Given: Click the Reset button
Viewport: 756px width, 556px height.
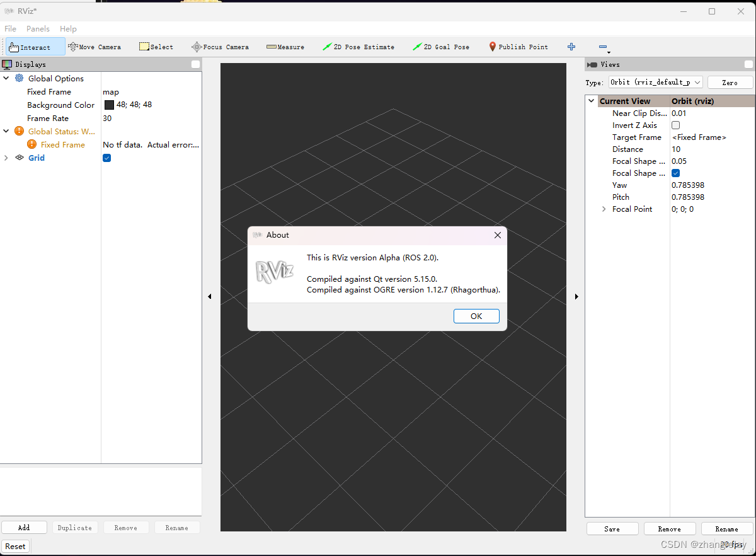Looking at the screenshot, I should pos(16,547).
